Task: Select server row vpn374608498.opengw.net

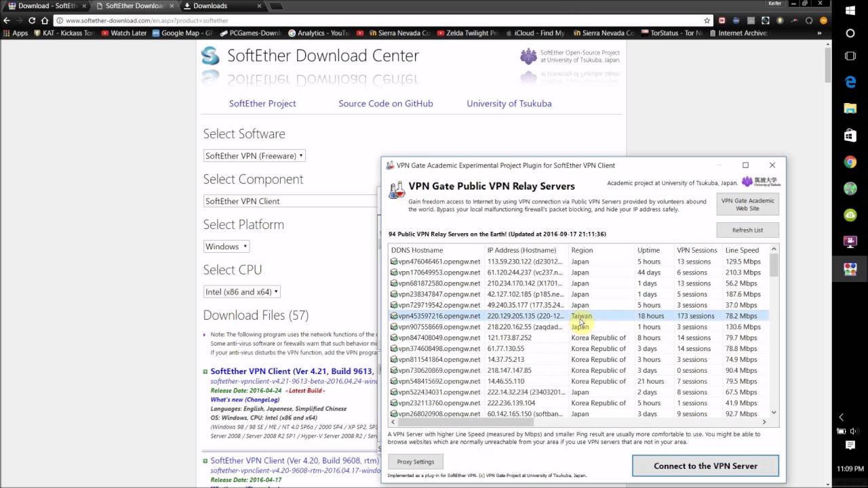Action: (578, 348)
